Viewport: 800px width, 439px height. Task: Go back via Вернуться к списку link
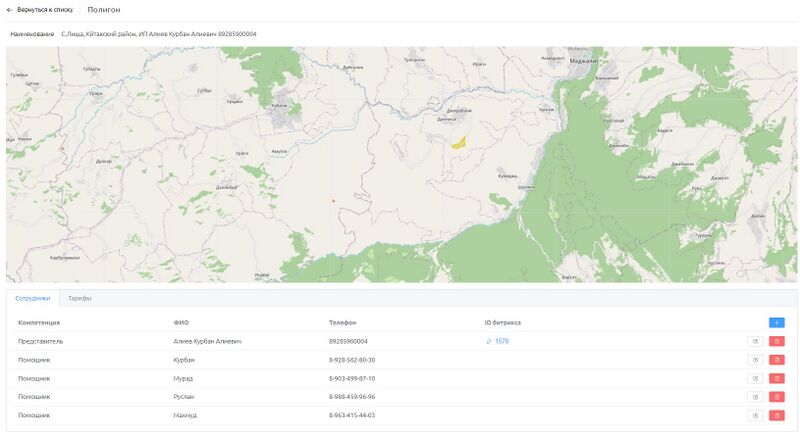[45, 10]
